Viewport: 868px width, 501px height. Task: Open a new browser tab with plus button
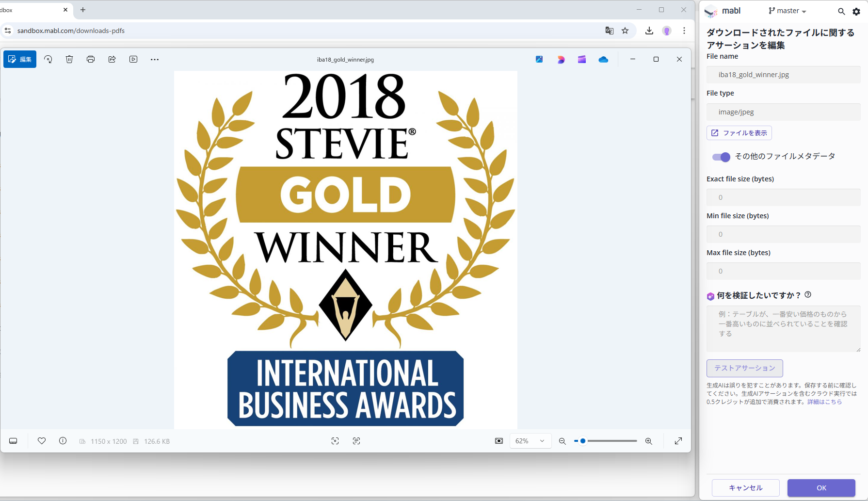(x=83, y=10)
